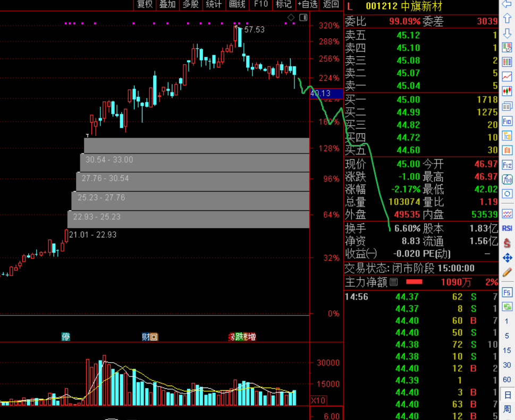This screenshot has height=420, width=515.
Task: Select the 30-minute period button
Action: tap(507, 365)
